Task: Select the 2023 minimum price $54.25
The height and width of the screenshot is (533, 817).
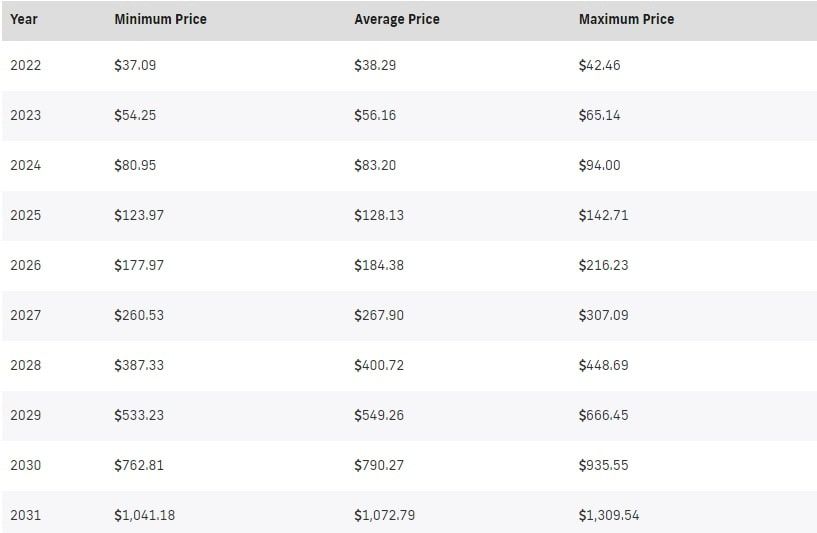Action: point(135,115)
